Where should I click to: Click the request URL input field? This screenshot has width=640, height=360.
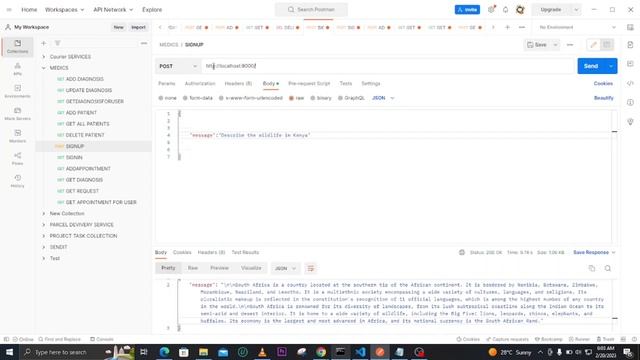[x=388, y=66]
